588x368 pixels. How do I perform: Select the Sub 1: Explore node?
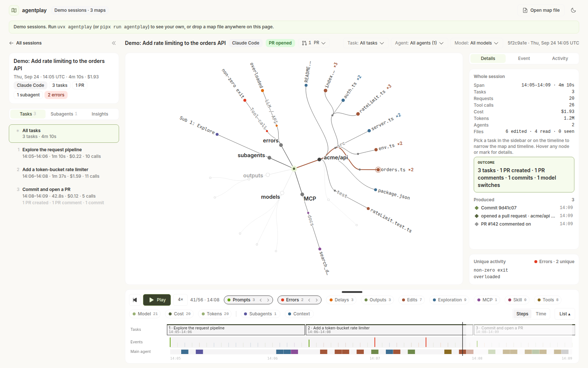pos(217,134)
